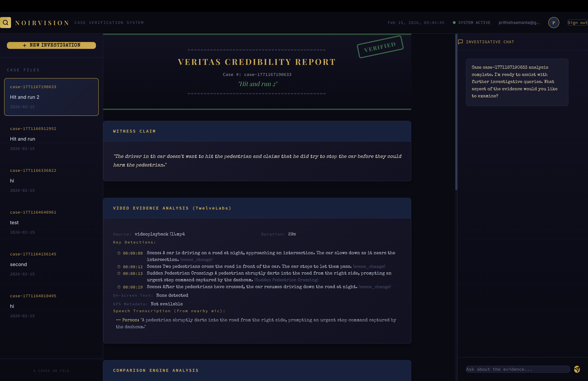
Task: Click the green System Active status dot
Action: click(x=454, y=23)
